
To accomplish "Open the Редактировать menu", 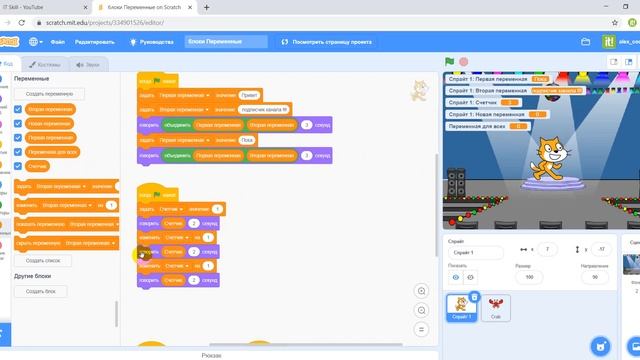I will (x=94, y=42).
